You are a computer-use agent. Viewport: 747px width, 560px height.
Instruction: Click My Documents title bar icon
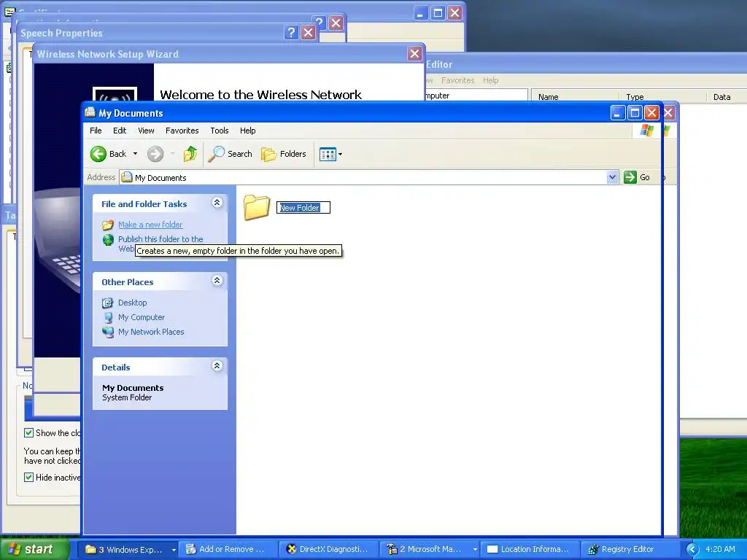click(x=90, y=112)
